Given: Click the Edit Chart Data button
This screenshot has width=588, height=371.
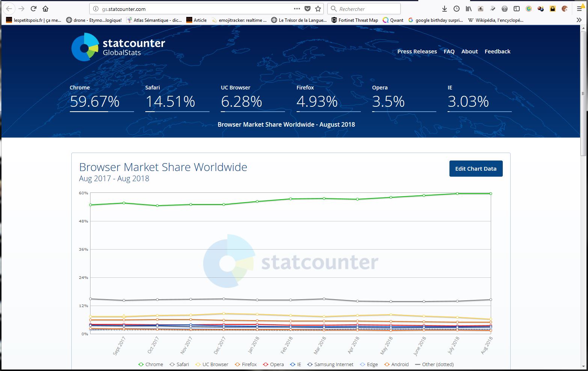Looking at the screenshot, I should (476, 169).
